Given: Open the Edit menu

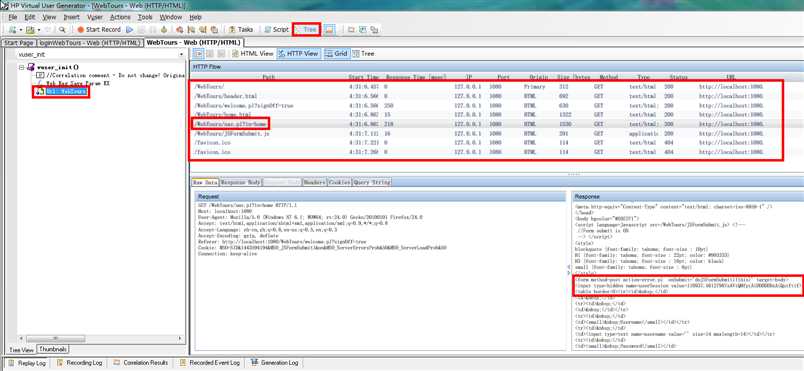Looking at the screenshot, I should tap(30, 17).
